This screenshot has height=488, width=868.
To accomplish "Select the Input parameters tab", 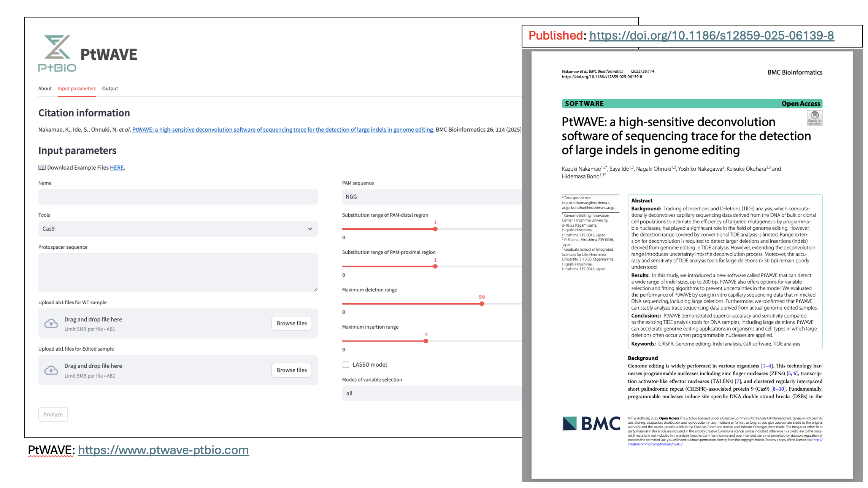I will point(77,89).
